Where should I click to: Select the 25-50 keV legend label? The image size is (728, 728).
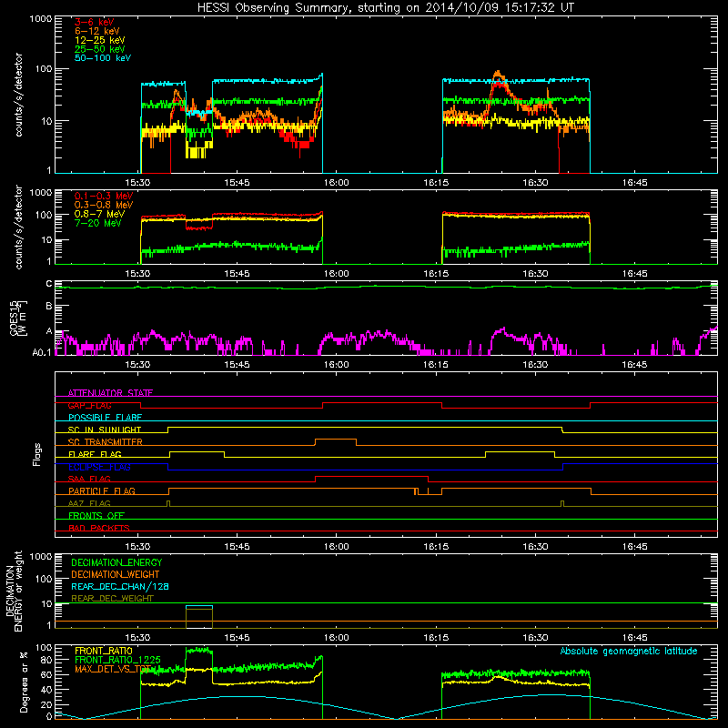tap(100, 49)
